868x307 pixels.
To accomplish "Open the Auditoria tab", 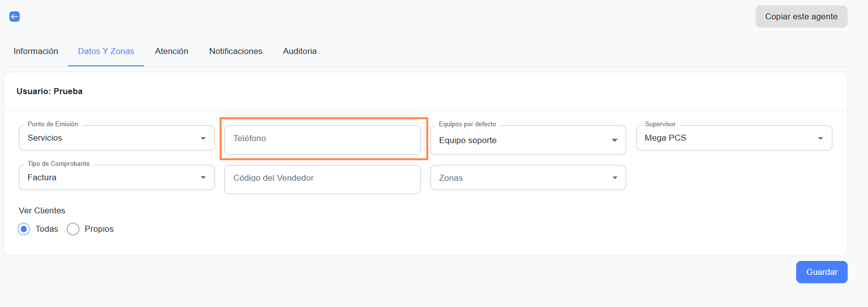I will (x=300, y=51).
